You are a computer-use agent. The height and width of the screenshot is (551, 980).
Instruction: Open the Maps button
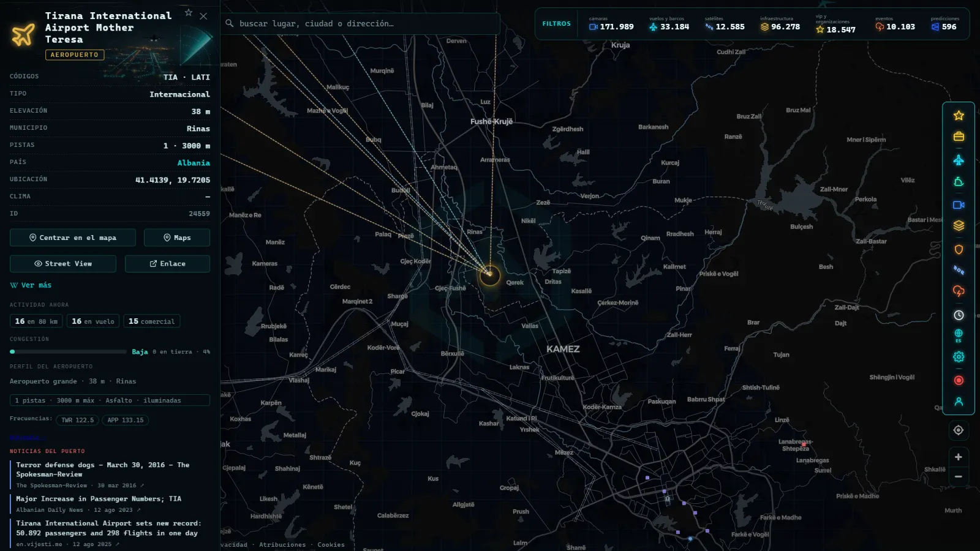pyautogui.click(x=177, y=238)
